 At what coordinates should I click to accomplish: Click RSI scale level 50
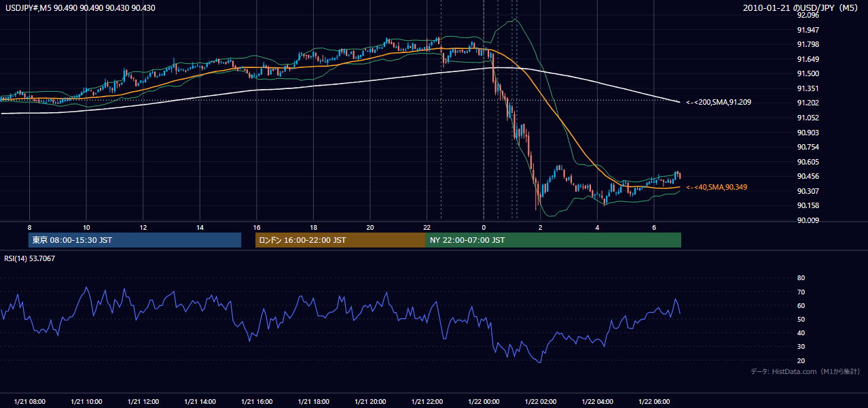click(801, 319)
